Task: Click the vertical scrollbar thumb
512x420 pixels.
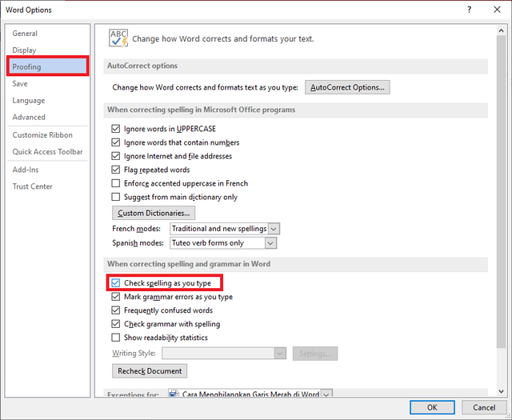Action: [502, 192]
